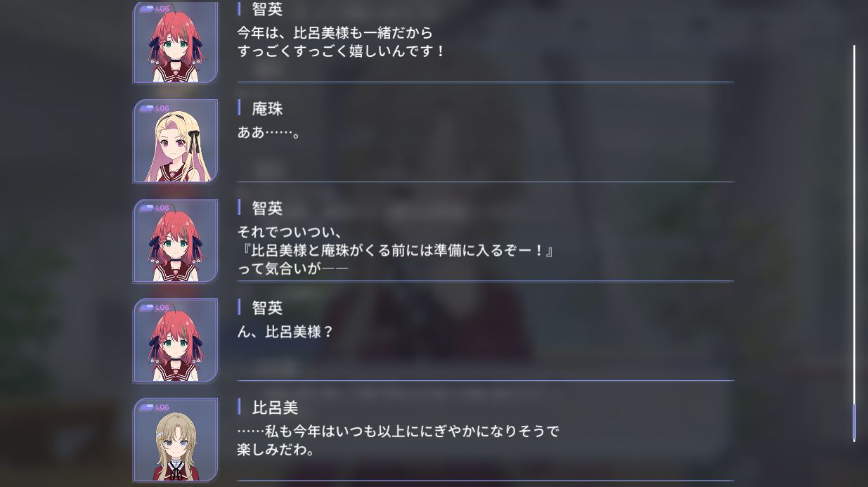Click the speaker name 庵珠

pyautogui.click(x=267, y=109)
